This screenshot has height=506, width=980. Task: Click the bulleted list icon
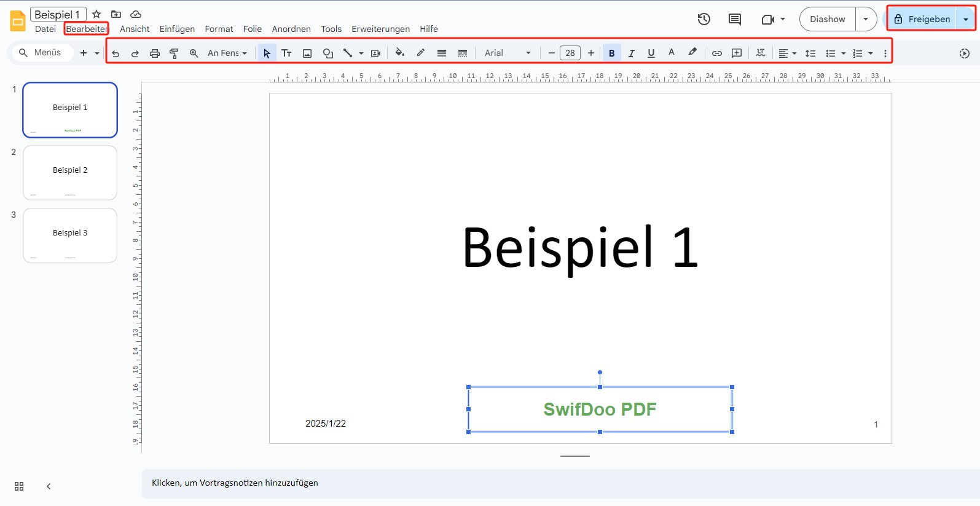[x=831, y=53]
